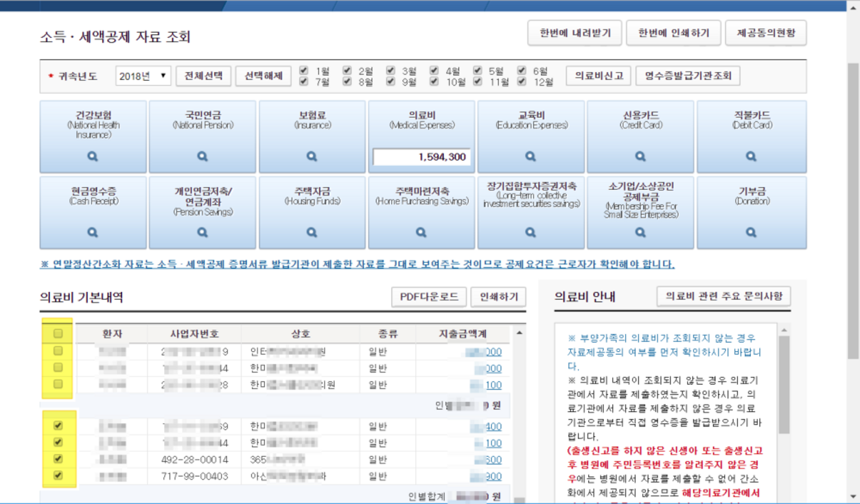Toggle the 12월 month checkbox

coord(522,82)
